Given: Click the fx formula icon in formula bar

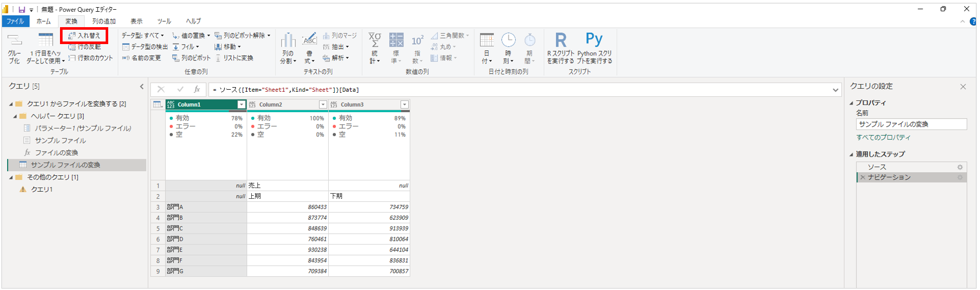Looking at the screenshot, I should tap(197, 90).
